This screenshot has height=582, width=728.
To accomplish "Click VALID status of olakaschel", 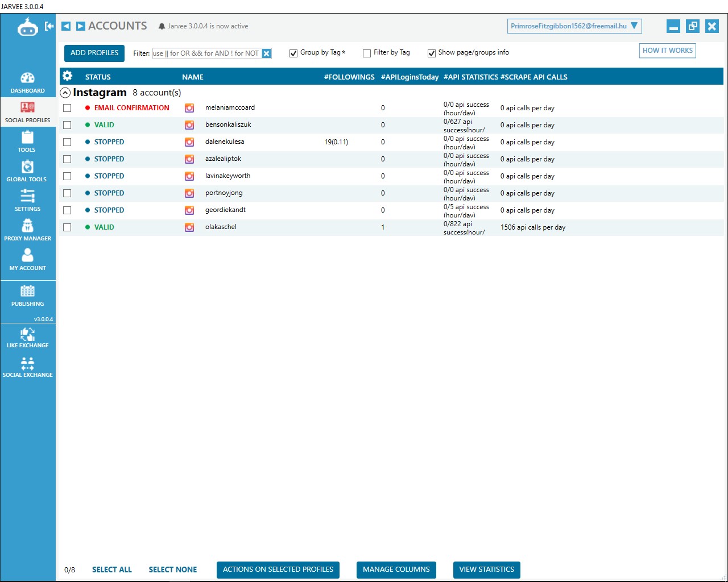I will [104, 227].
